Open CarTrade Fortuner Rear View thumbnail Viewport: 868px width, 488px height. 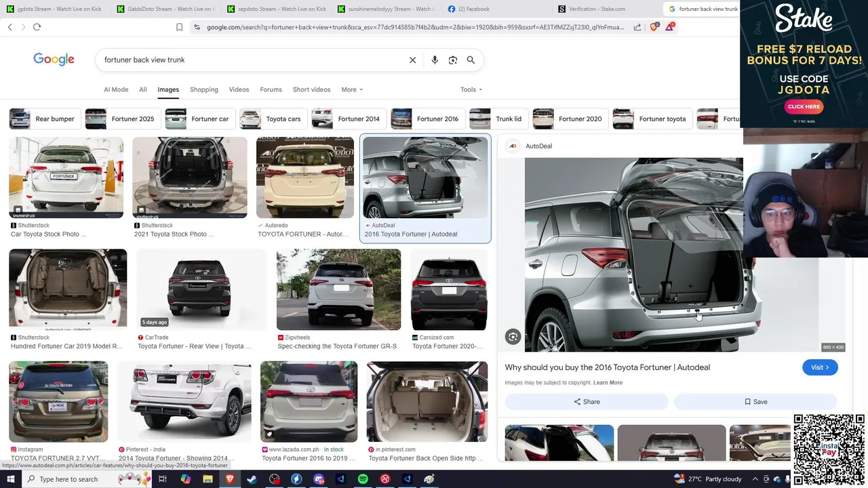coord(201,289)
